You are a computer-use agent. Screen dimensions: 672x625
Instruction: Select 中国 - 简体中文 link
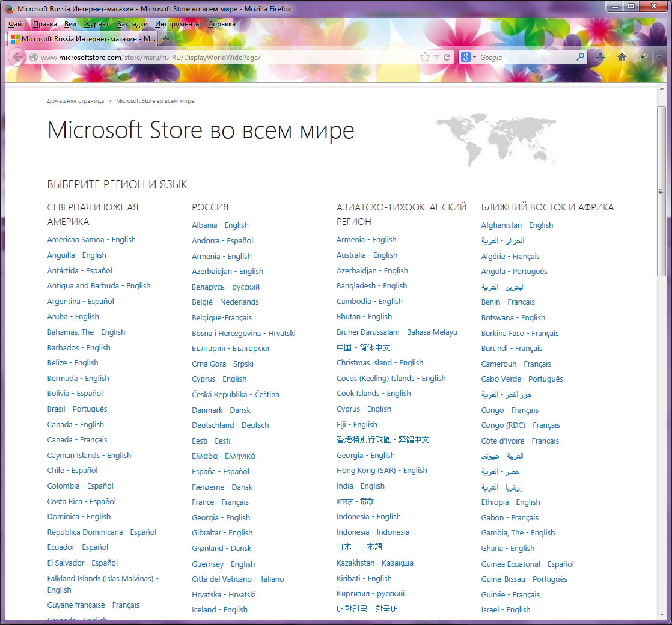[x=364, y=348]
